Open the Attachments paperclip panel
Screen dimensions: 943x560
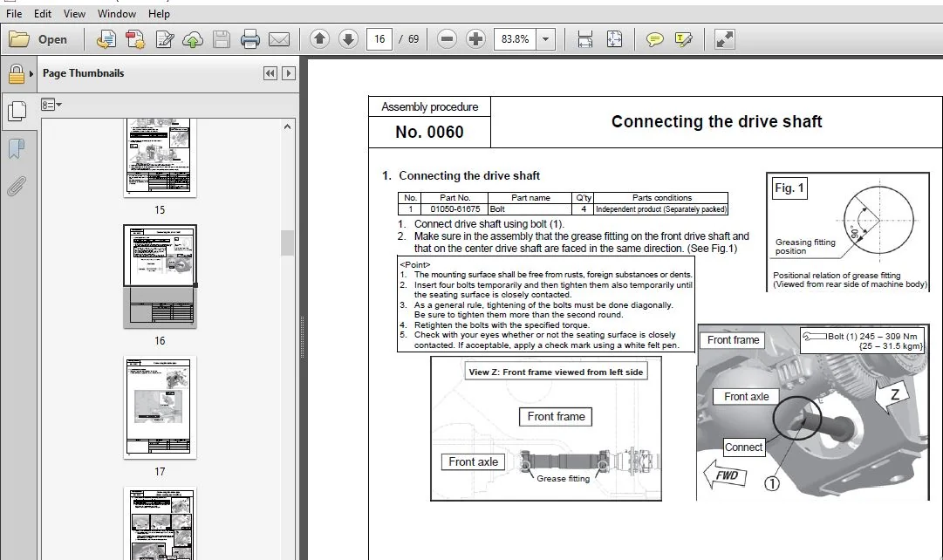[x=17, y=187]
